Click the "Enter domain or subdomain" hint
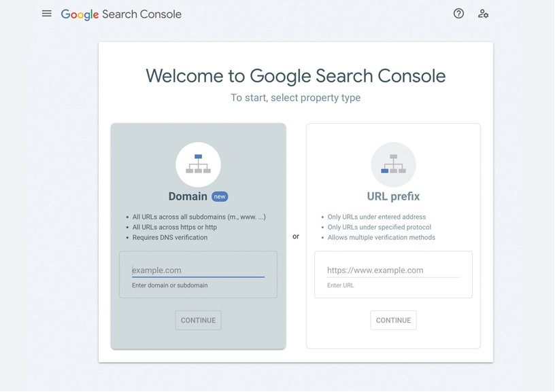This screenshot has width=555, height=392. [170, 285]
